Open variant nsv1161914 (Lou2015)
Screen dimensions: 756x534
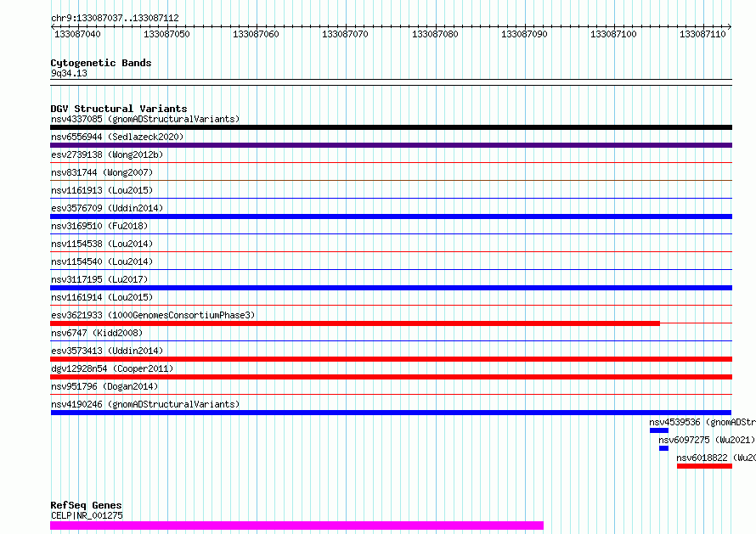click(x=102, y=297)
